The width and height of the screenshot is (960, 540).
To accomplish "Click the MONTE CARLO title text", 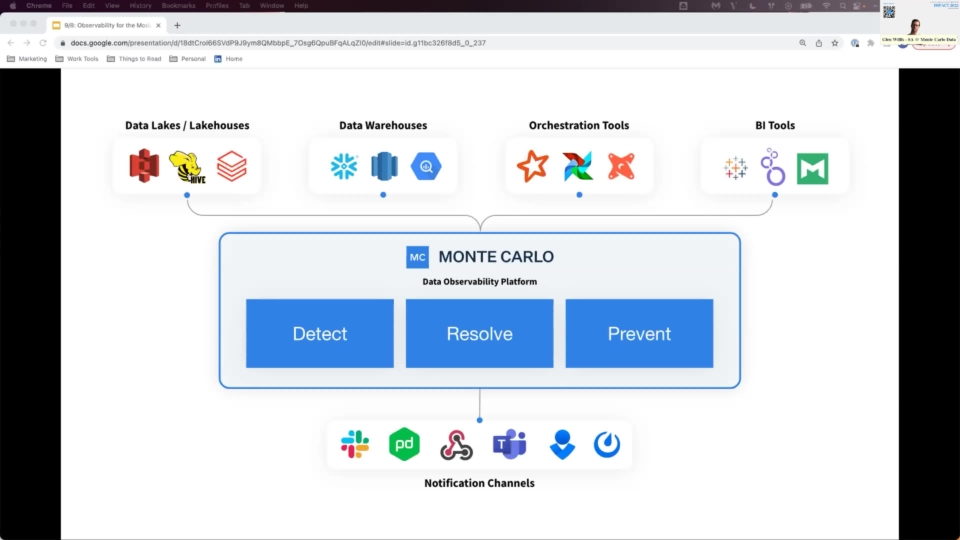I will (x=496, y=257).
